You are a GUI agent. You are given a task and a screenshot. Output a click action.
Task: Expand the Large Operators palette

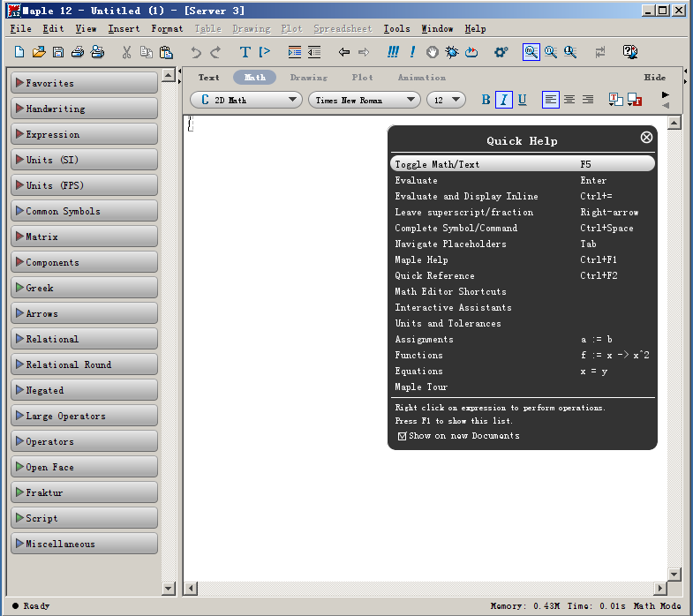click(84, 416)
